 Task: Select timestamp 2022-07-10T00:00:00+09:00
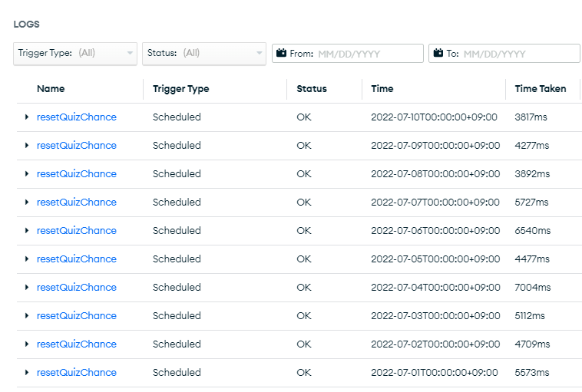435,117
